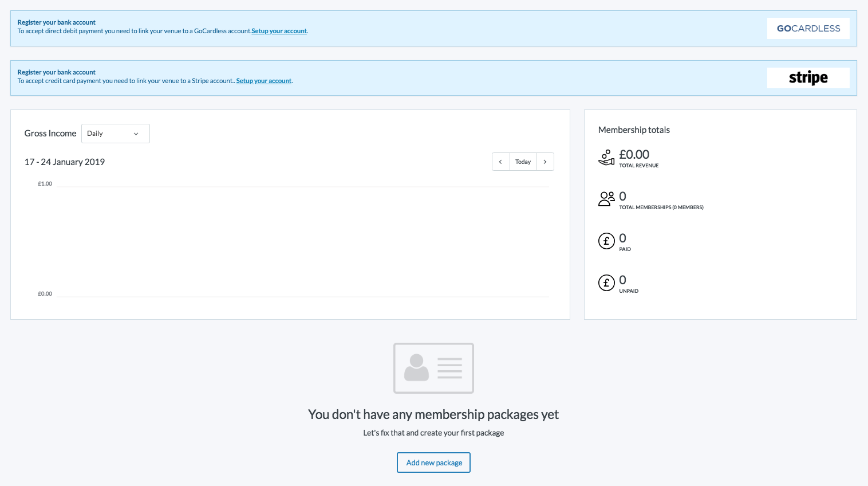Click the GoCardless logo
Image resolution: width=868 pixels, height=486 pixels.
point(808,28)
